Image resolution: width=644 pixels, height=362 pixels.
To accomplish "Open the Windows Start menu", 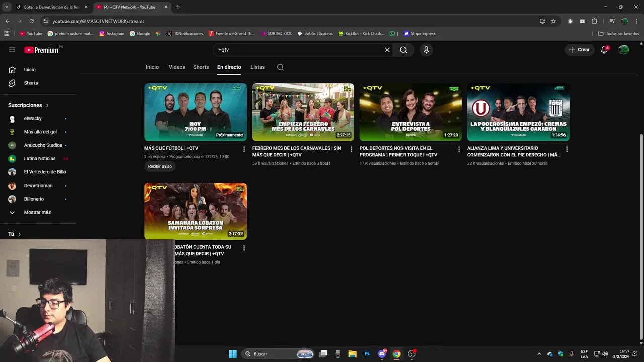I will [x=233, y=354].
